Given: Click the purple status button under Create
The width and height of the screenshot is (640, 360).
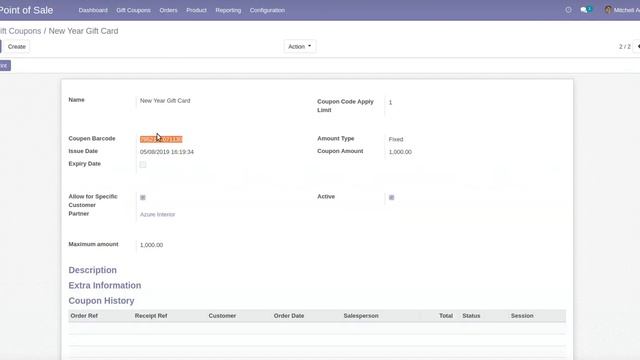Looking at the screenshot, I should pos(5,65).
